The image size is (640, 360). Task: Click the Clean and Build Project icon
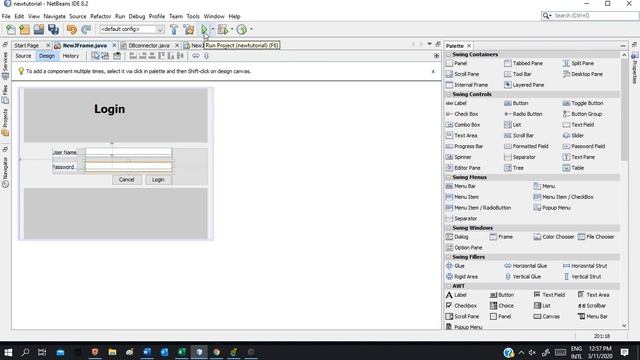point(189,29)
